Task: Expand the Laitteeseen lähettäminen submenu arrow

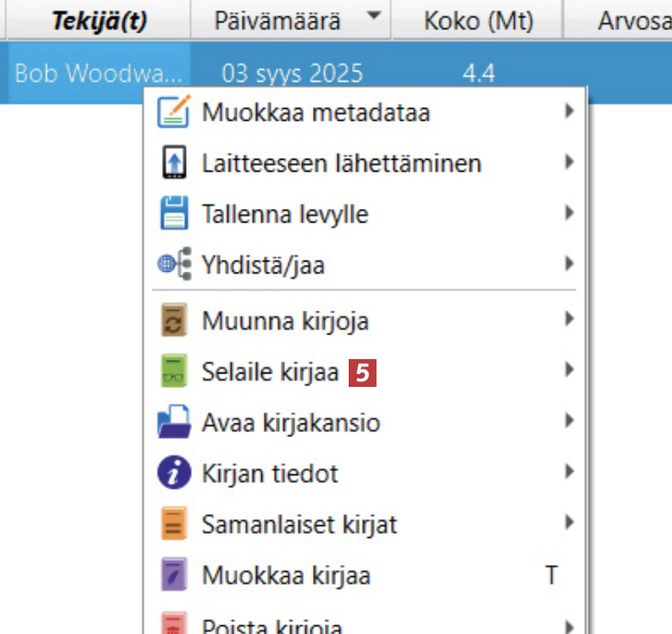Action: click(570, 161)
